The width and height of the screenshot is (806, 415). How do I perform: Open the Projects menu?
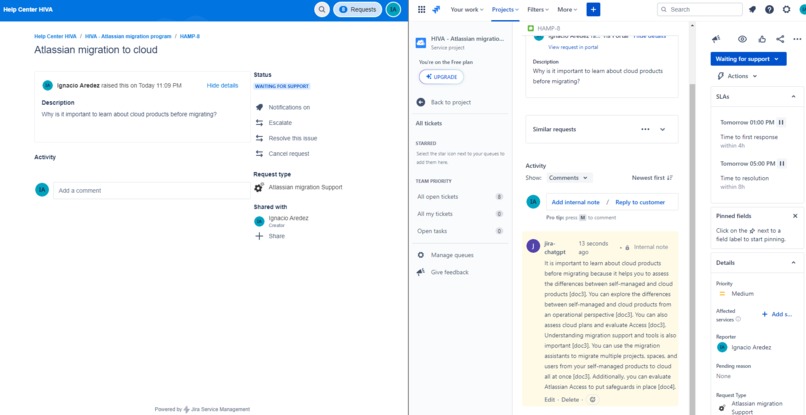tap(505, 9)
